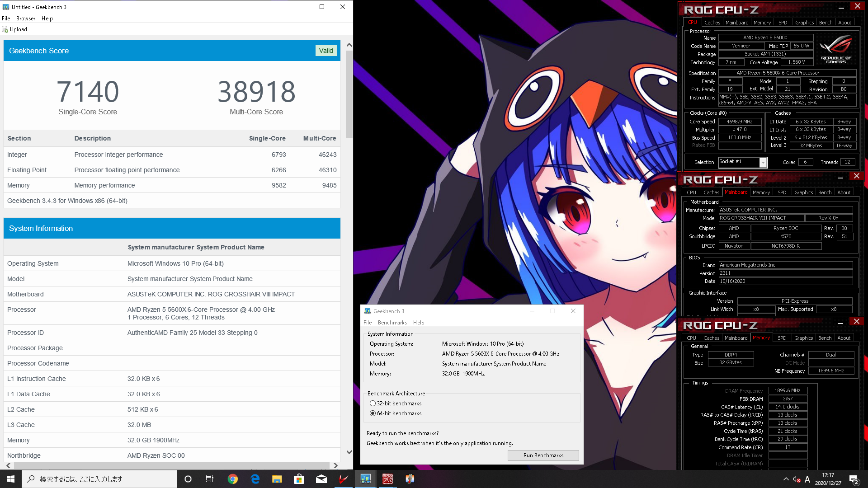Click scroll right arrow in Geekbench results
Screen dimensions: 868x488
335,465
